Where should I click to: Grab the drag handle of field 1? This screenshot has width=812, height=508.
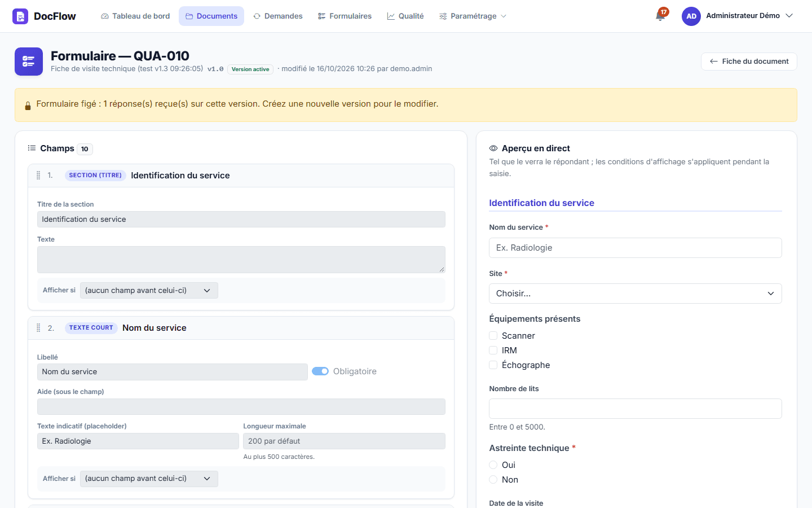point(38,176)
